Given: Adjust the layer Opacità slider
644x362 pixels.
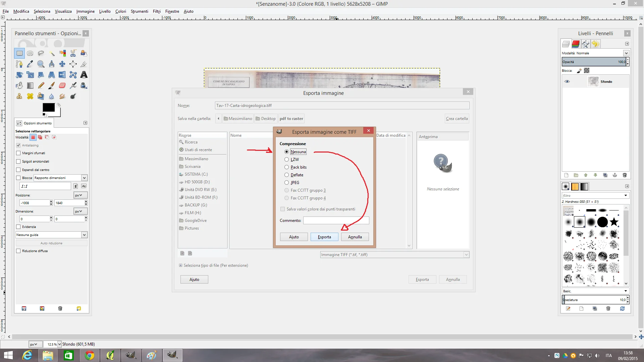Looking at the screenshot, I should click(x=594, y=62).
